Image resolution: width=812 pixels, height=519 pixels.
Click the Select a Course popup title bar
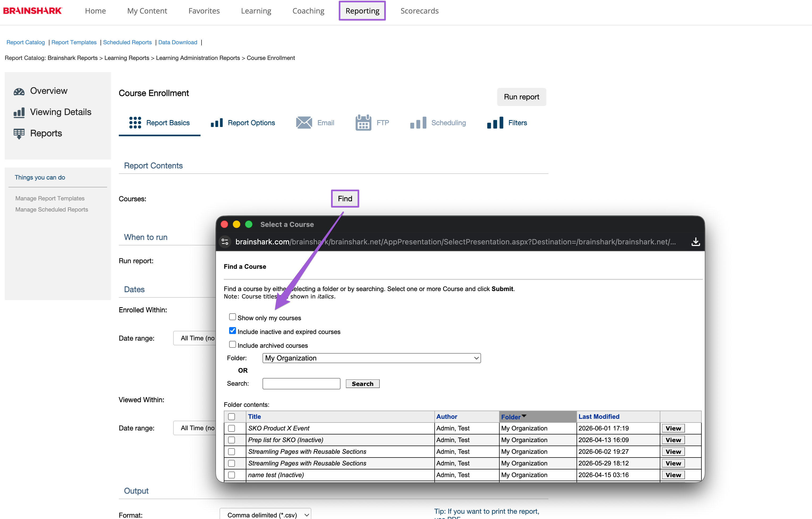click(x=460, y=224)
